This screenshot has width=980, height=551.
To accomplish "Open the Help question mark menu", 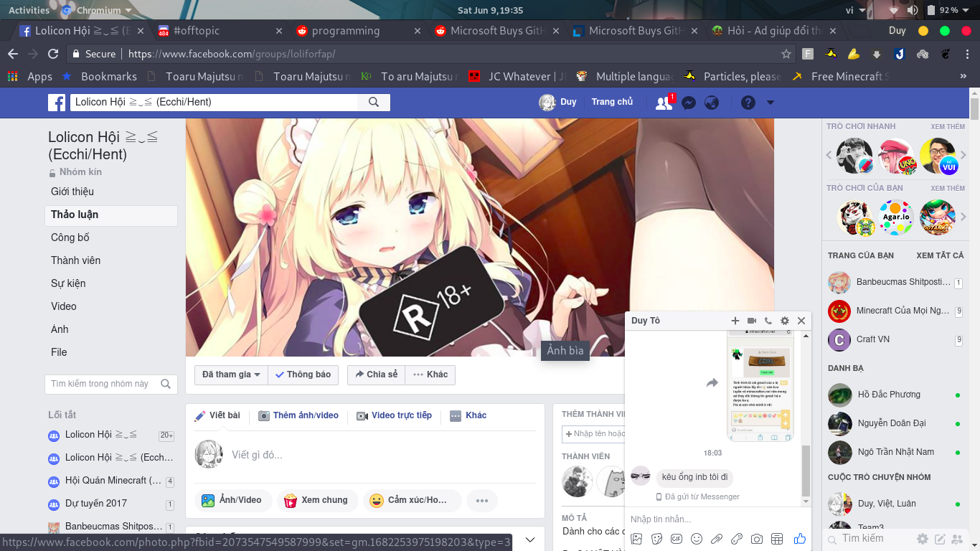I will click(748, 103).
